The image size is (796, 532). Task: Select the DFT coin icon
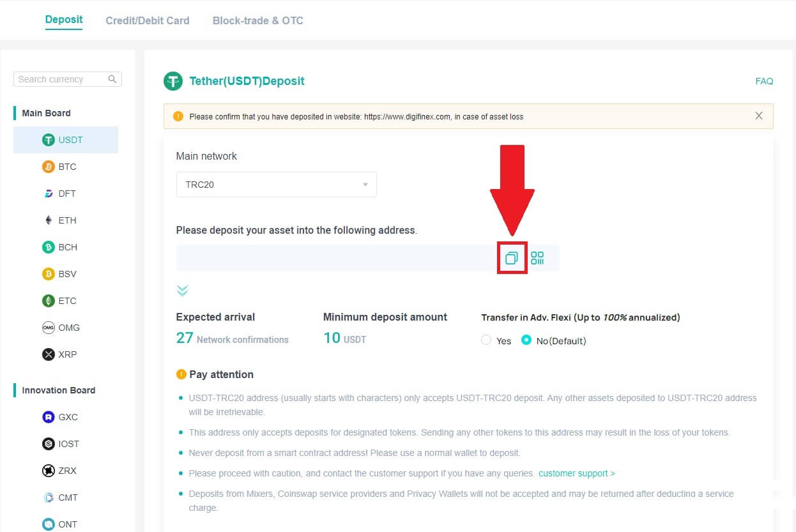pyautogui.click(x=49, y=194)
